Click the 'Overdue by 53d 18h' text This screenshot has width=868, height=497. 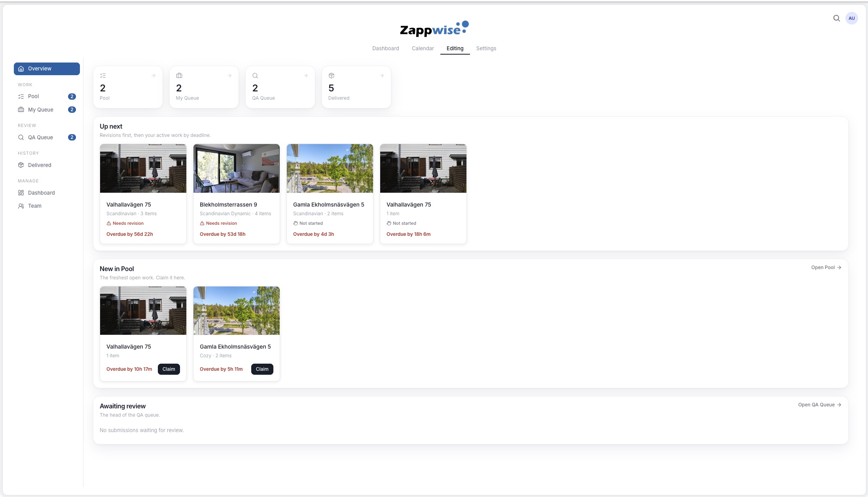[x=222, y=234]
